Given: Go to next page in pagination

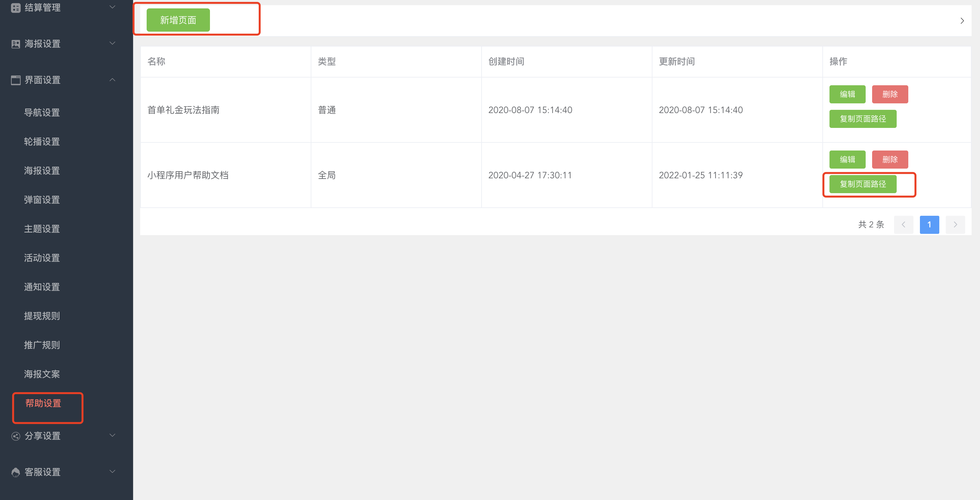Looking at the screenshot, I should [x=955, y=224].
